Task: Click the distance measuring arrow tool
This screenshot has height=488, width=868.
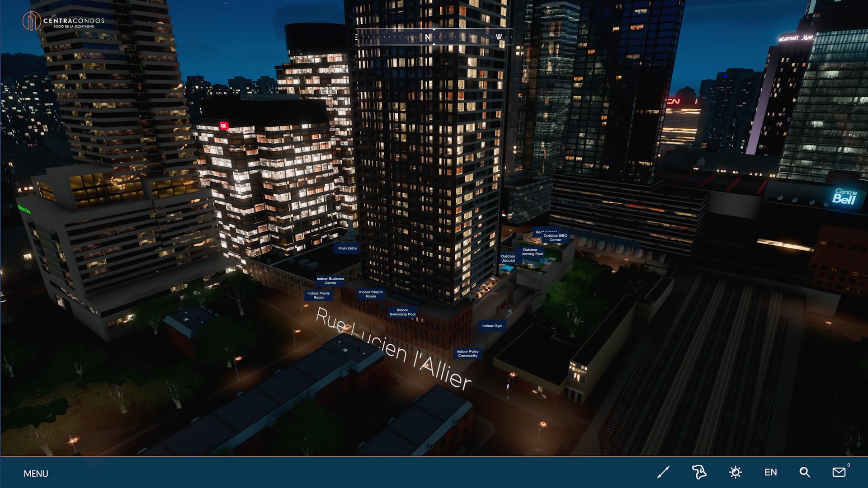Action: 663,472
